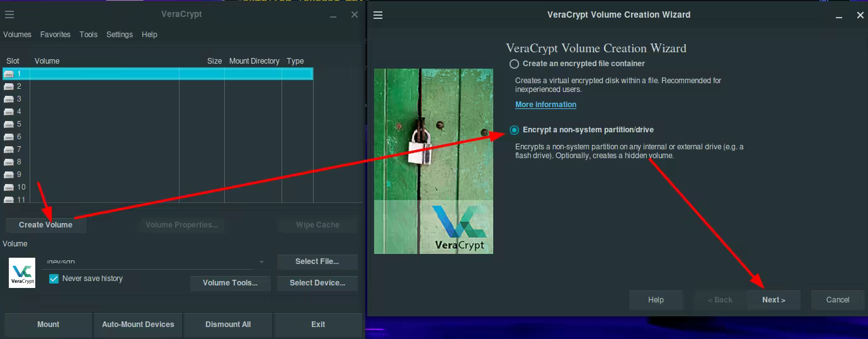Toggle the Never save history checkbox
The width and height of the screenshot is (868, 339).
point(54,279)
